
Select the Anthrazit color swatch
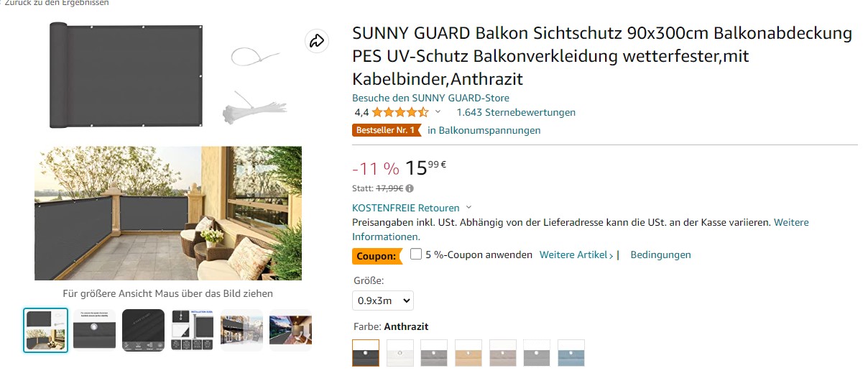click(366, 353)
